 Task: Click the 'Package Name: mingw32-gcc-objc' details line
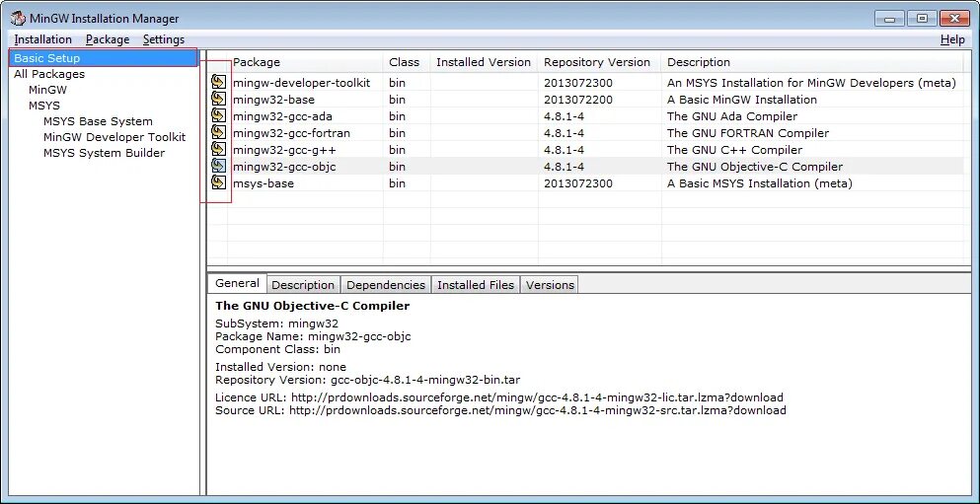click(x=313, y=336)
